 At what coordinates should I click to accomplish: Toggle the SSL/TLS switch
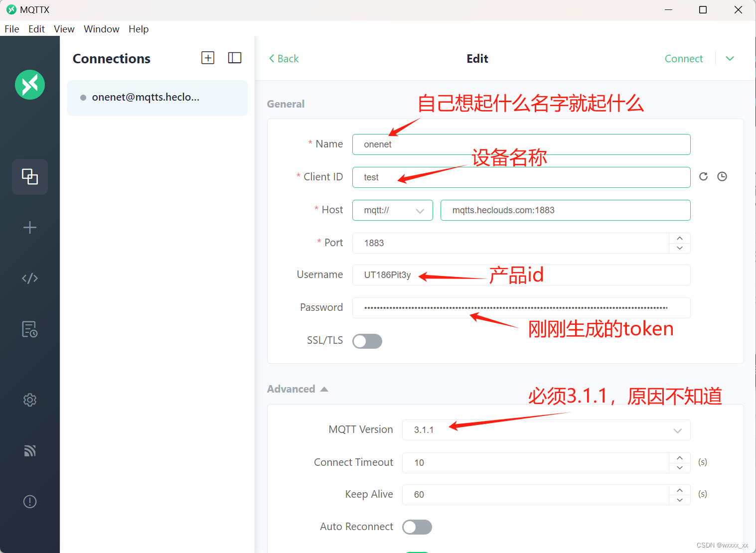coord(367,341)
